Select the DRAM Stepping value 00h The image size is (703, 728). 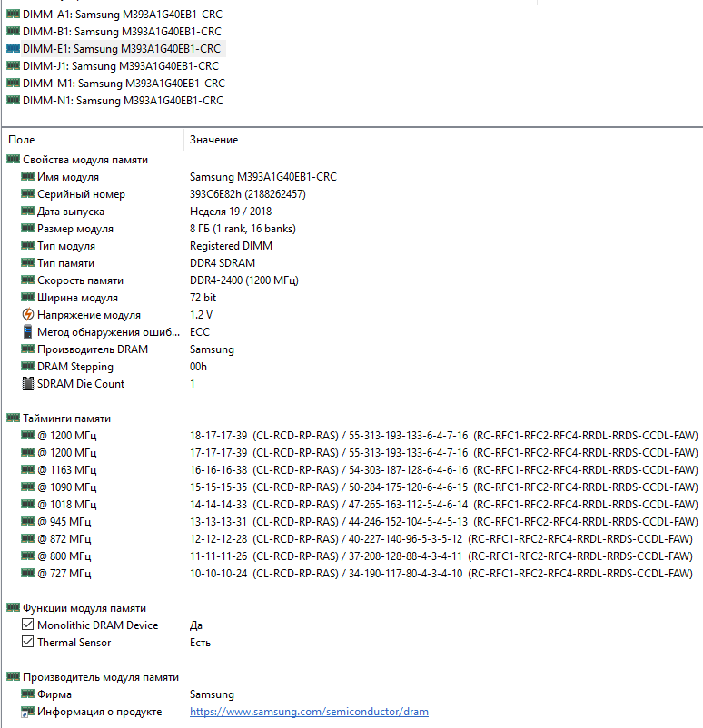tap(198, 367)
